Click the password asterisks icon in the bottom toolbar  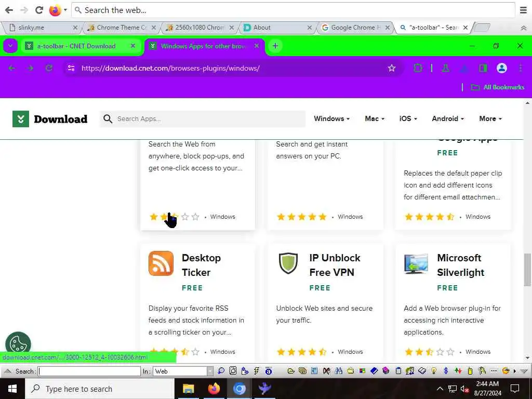[x=494, y=371]
